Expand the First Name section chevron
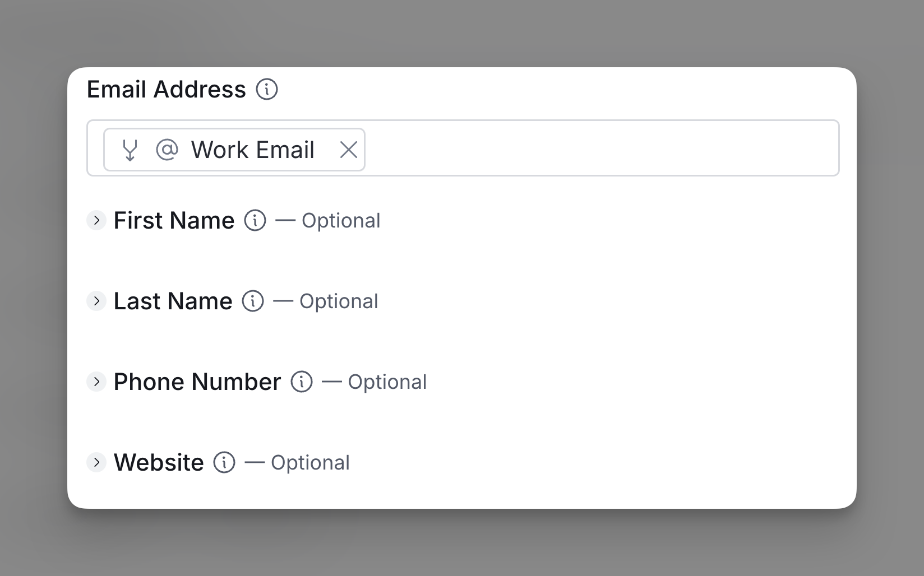Viewport: 924px width, 576px height. tap(96, 220)
